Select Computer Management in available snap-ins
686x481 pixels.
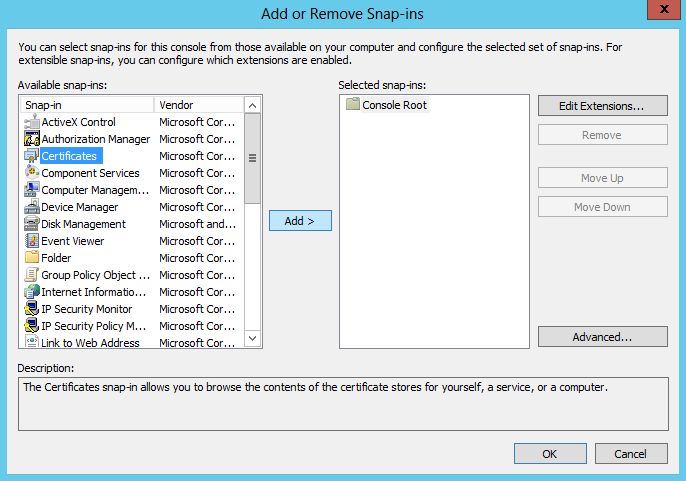pos(94,190)
